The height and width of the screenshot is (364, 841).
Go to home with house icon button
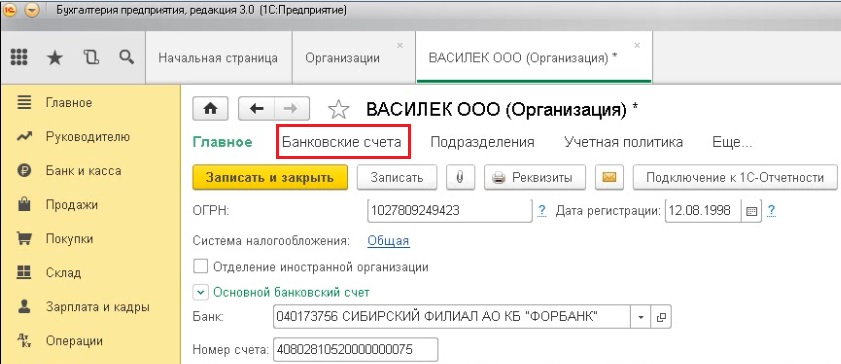211,109
